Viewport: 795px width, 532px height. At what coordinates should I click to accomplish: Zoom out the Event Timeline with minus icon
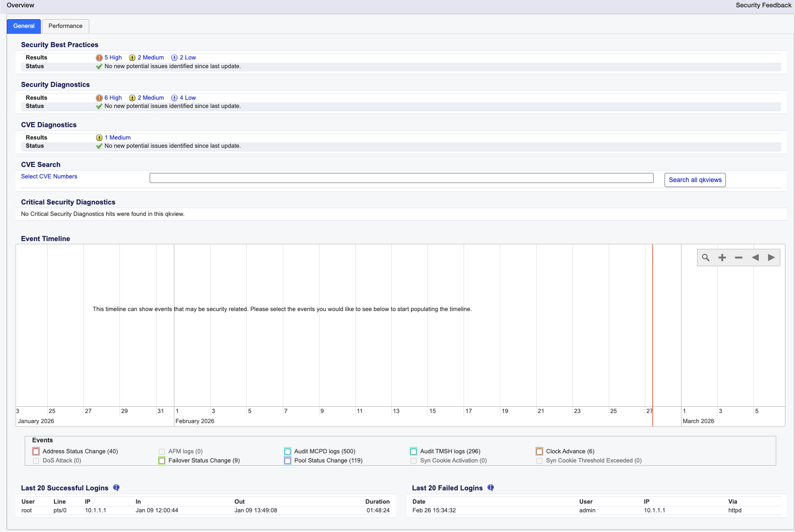739,258
